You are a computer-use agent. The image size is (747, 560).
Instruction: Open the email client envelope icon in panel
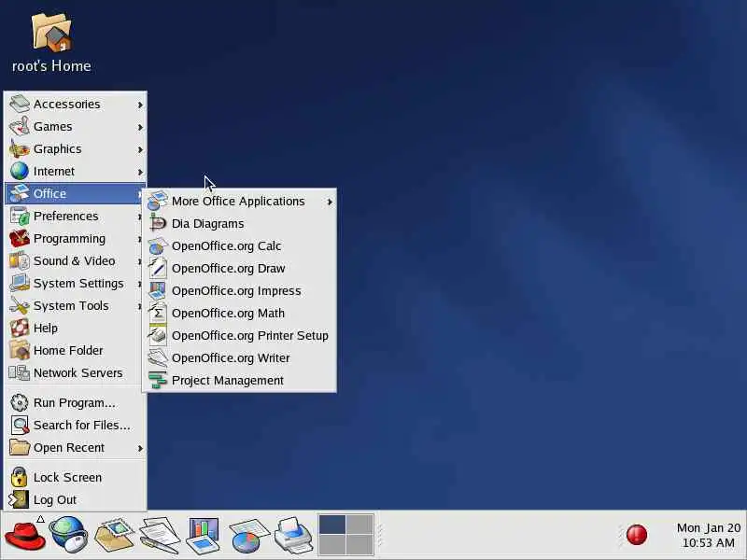(114, 535)
